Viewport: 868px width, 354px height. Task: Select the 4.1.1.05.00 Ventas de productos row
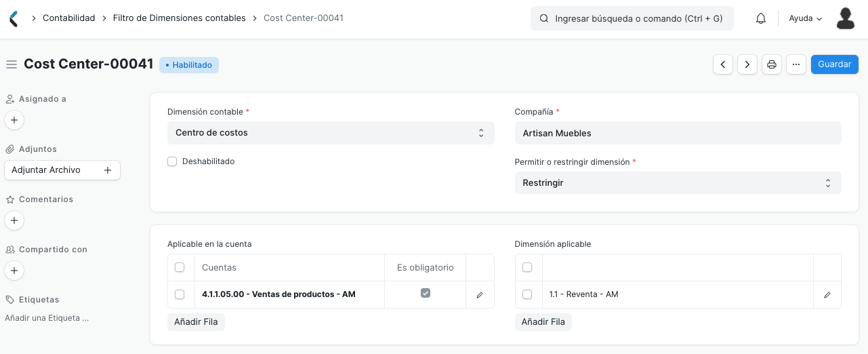tap(180, 294)
